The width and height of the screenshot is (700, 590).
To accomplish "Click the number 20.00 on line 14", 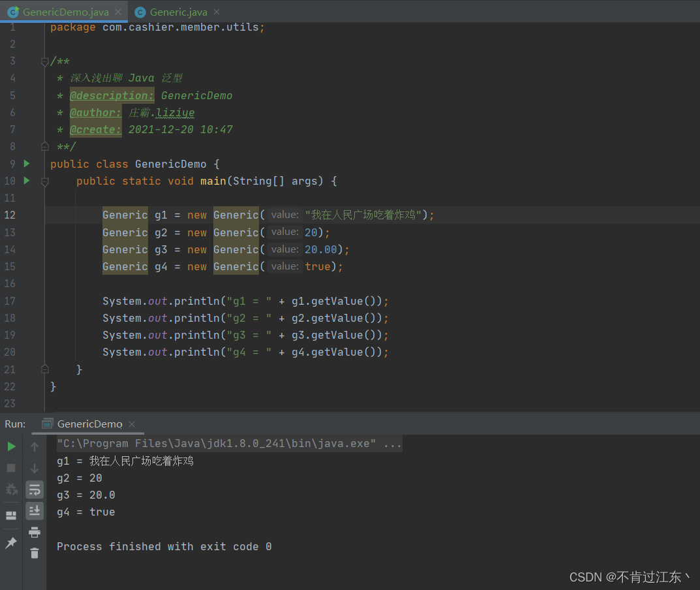I will (320, 249).
